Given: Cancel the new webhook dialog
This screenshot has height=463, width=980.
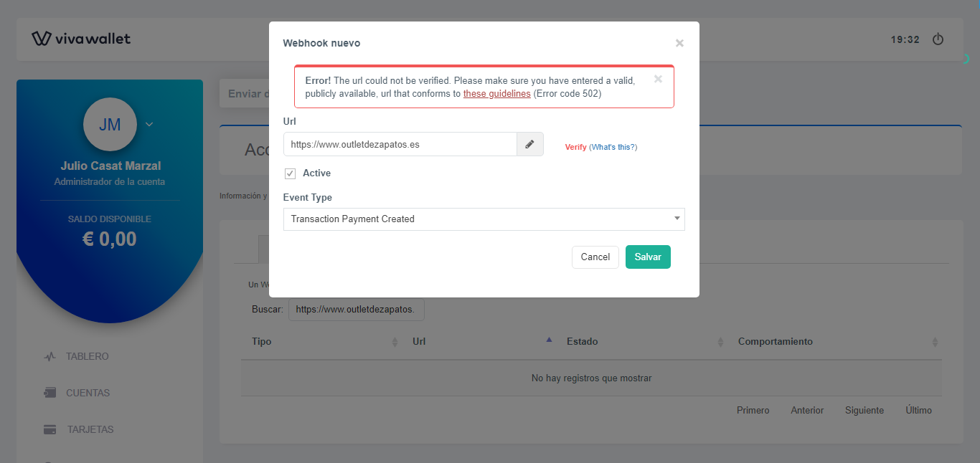Looking at the screenshot, I should click(595, 257).
